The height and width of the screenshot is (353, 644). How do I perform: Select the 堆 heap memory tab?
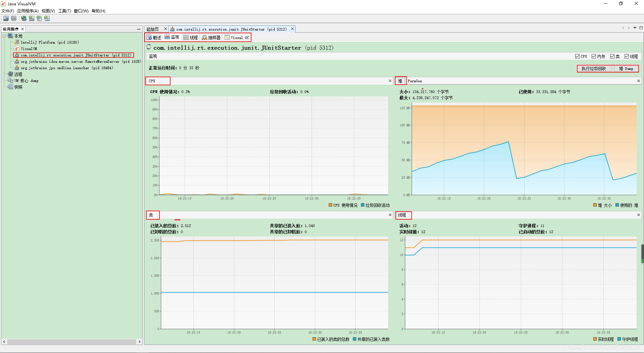[400, 81]
